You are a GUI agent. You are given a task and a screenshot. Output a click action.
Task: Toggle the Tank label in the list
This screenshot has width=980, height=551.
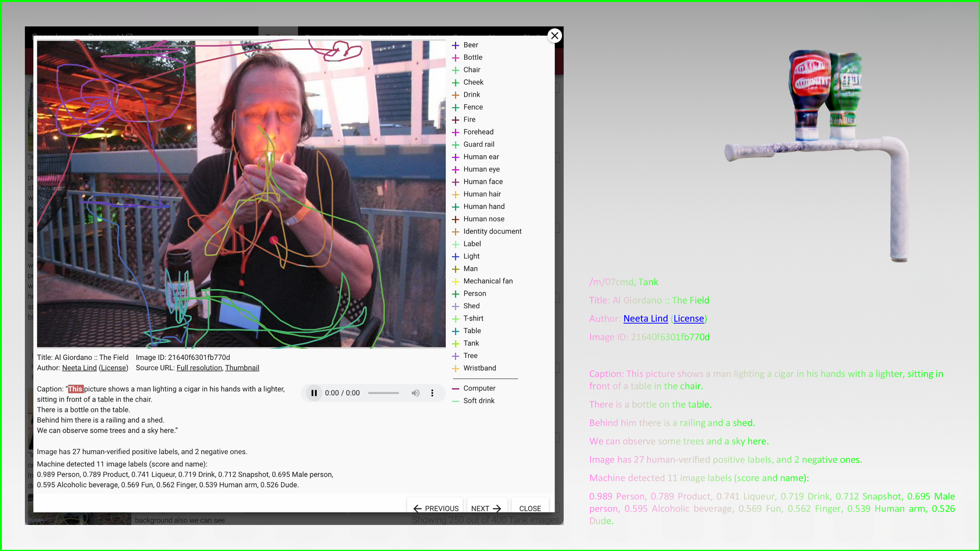(471, 343)
